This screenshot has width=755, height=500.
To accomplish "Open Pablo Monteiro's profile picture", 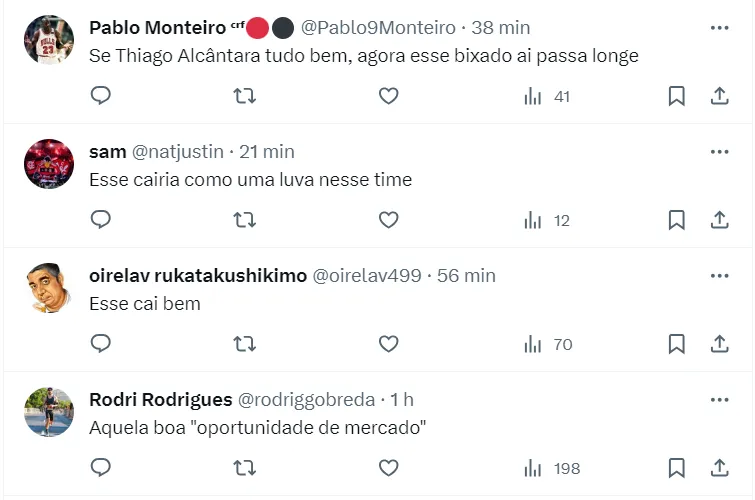I will tap(49, 41).
